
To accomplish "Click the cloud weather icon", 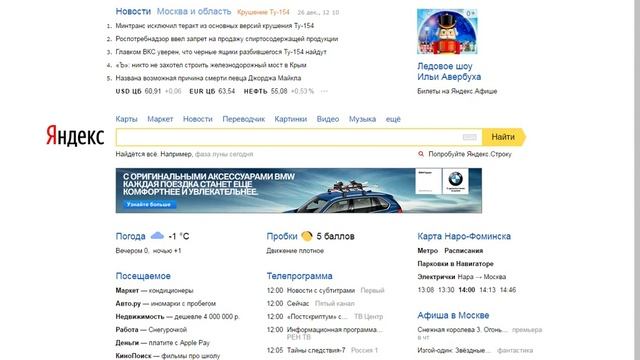I will tap(157, 236).
